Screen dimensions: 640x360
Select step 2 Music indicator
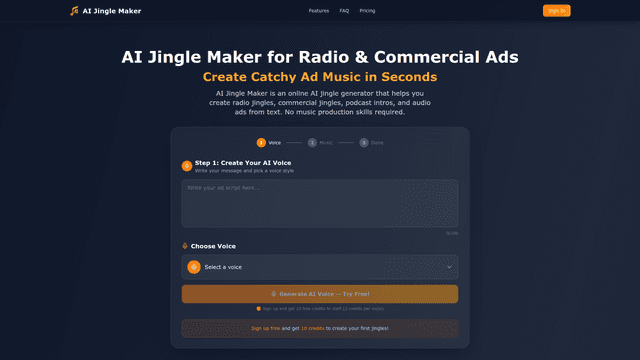pos(320,142)
